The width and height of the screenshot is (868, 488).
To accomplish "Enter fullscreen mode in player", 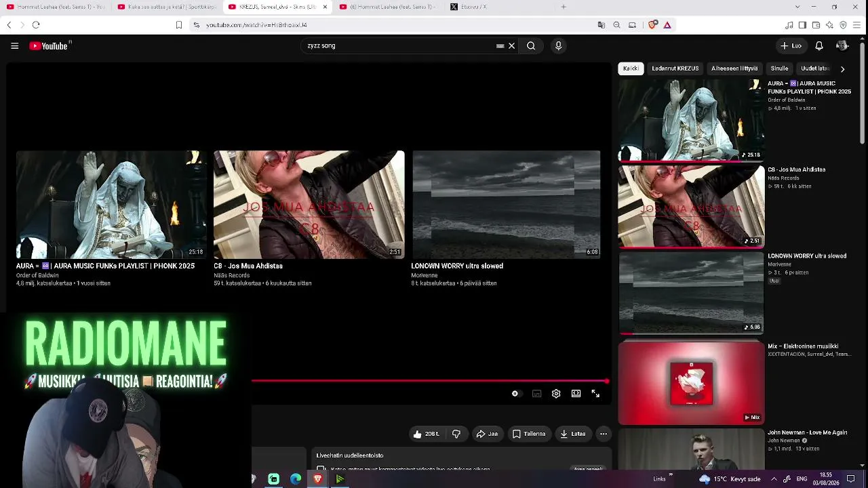I will (595, 394).
